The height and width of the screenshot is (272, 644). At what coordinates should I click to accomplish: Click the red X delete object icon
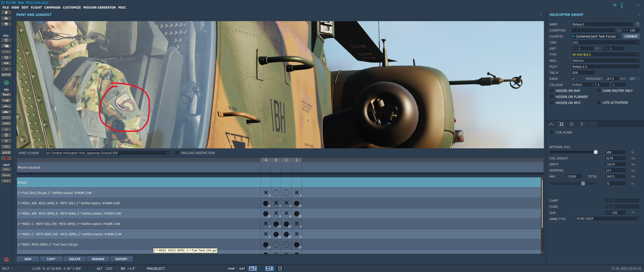6,158
